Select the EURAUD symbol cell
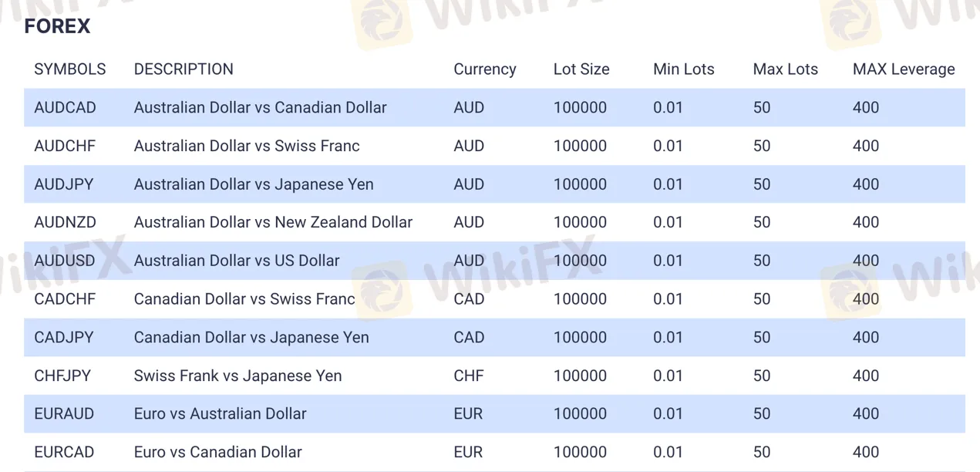The width and height of the screenshot is (980, 472). (x=64, y=413)
